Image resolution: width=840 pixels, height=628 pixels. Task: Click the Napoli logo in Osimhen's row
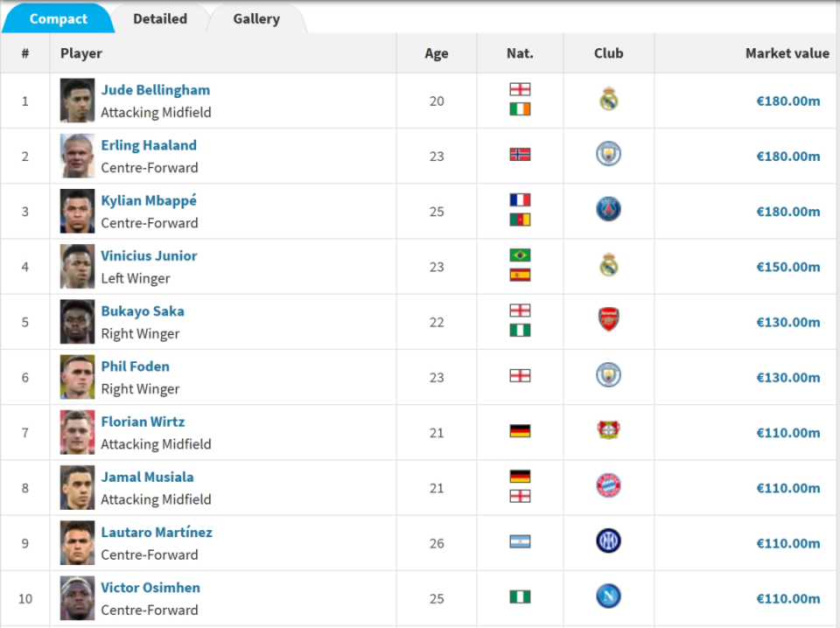click(x=609, y=596)
